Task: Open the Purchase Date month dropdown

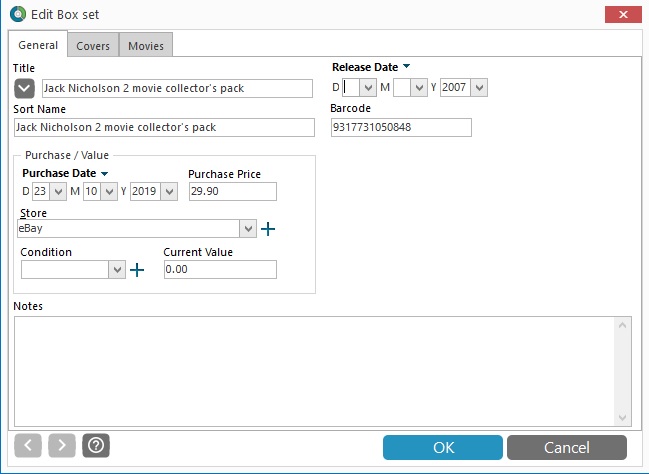Action: pos(109,192)
